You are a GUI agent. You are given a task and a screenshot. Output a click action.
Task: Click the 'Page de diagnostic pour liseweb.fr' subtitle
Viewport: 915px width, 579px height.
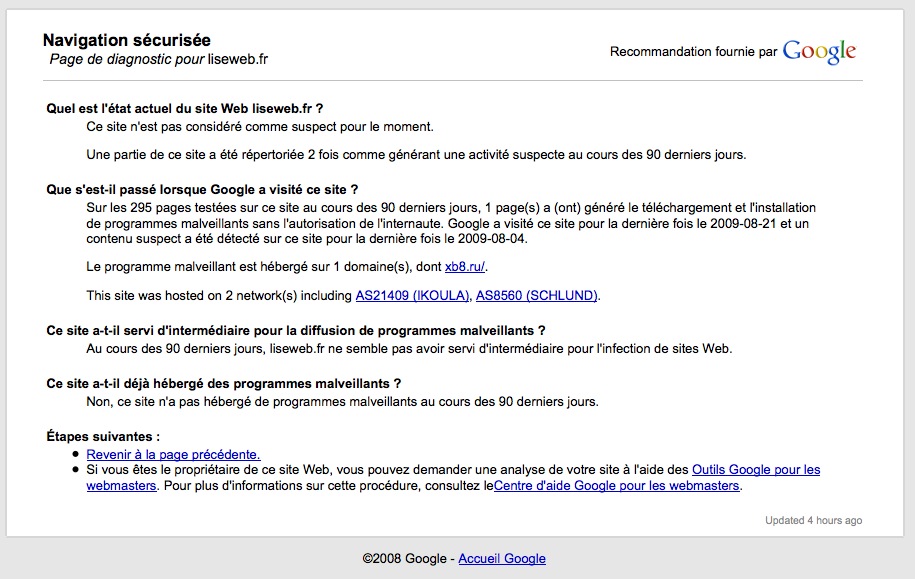point(159,59)
